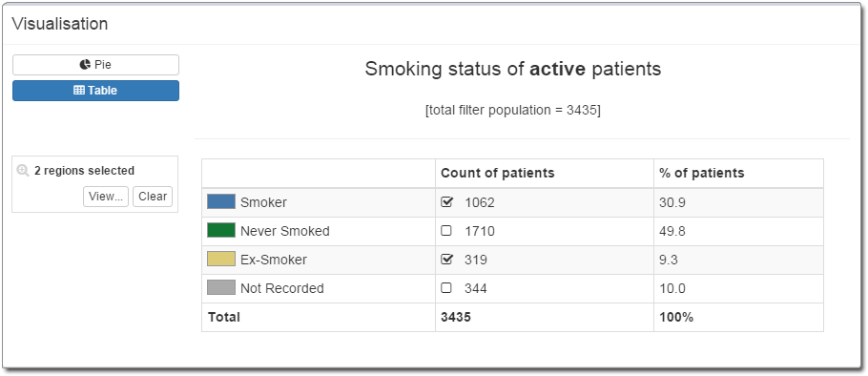Check the Not Recorded count checkbox
Viewport: 868px width, 376px height.
point(446,288)
